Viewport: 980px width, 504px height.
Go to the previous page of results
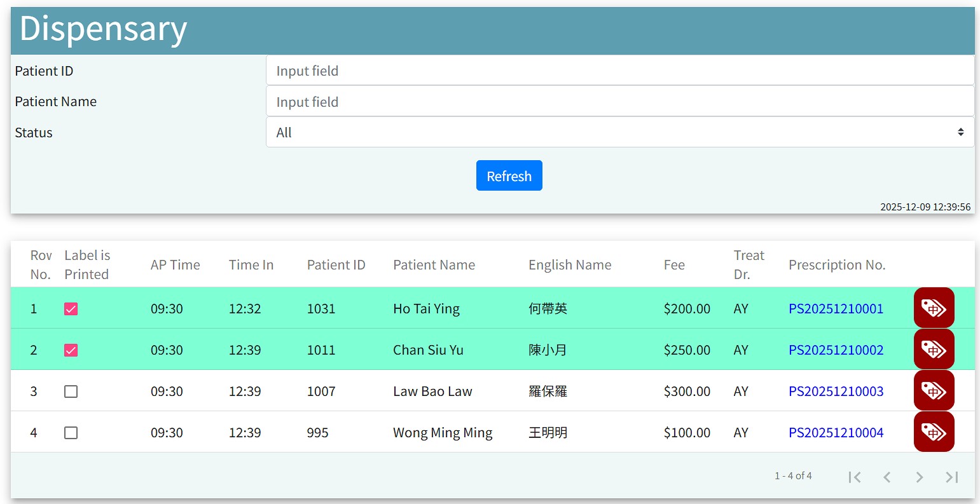tap(887, 477)
